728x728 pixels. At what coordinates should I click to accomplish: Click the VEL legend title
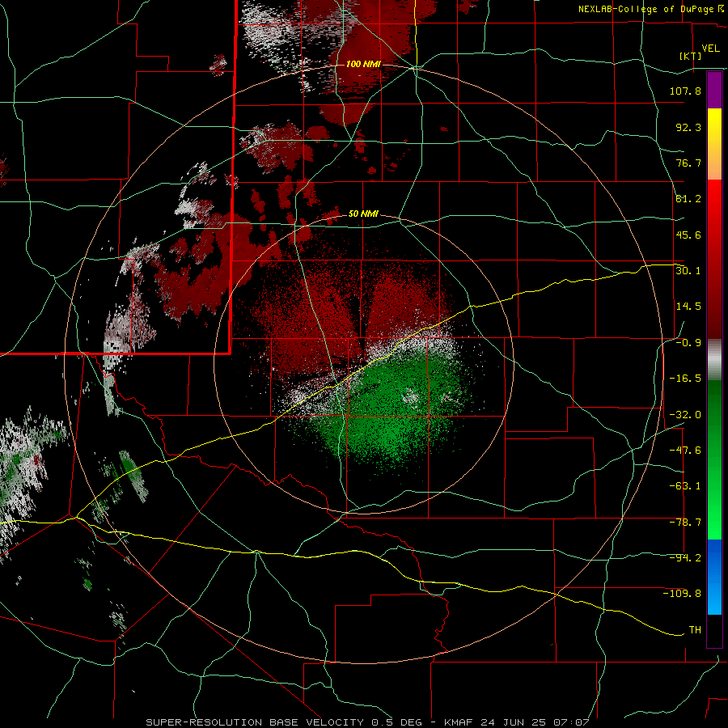711,49
